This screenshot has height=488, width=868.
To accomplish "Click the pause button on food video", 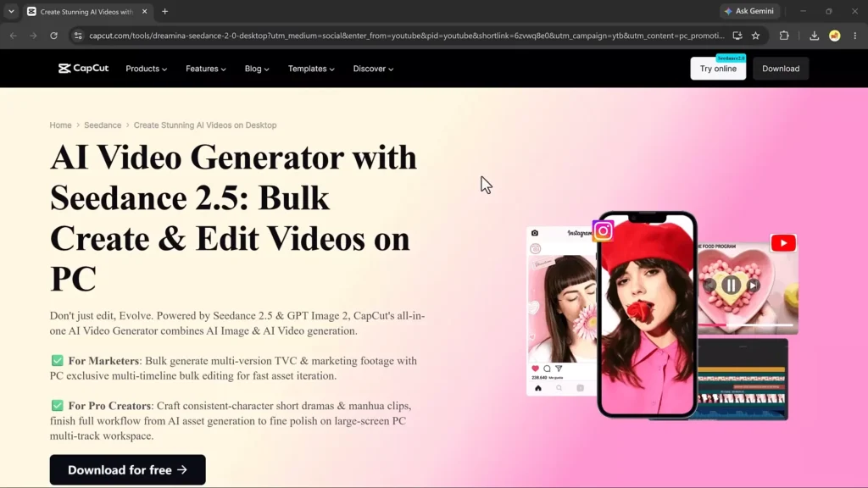I will click(731, 285).
